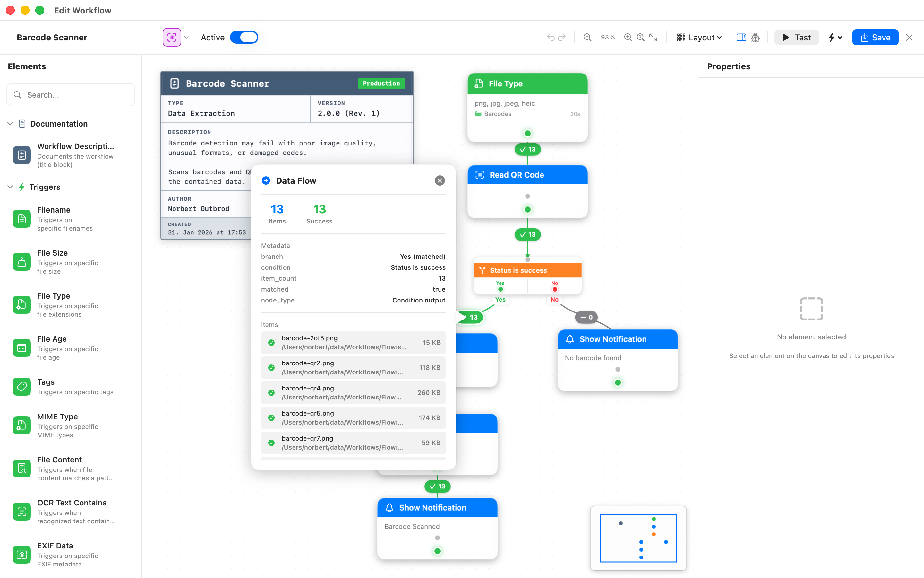The image size is (924, 578).
Task: Select the MIME Type trigger element
Action: point(71,425)
